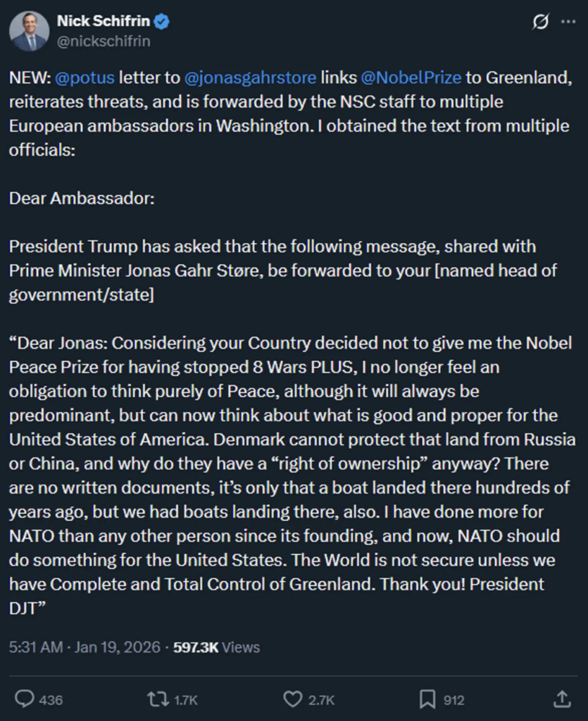Open Nick Schifrin's profile picture

point(29,32)
